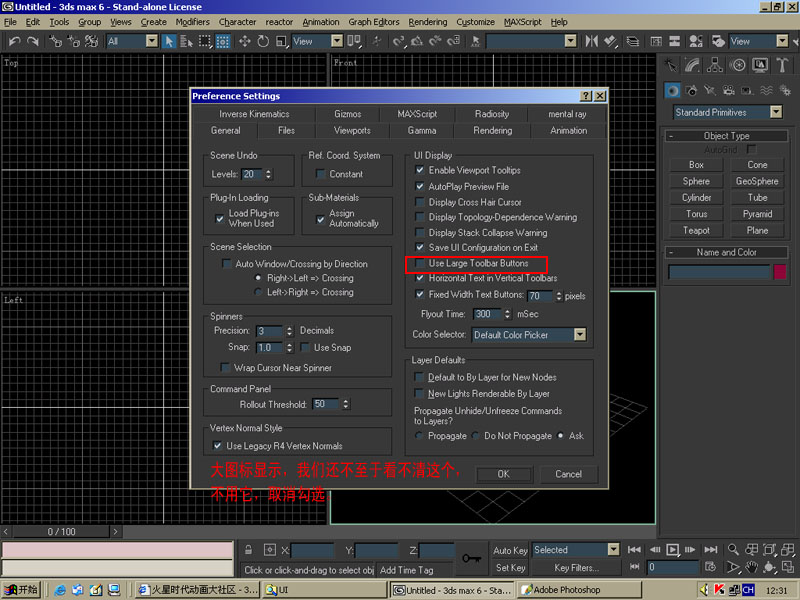
Task: Open the Utilities hammer panel tab
Action: [782, 65]
